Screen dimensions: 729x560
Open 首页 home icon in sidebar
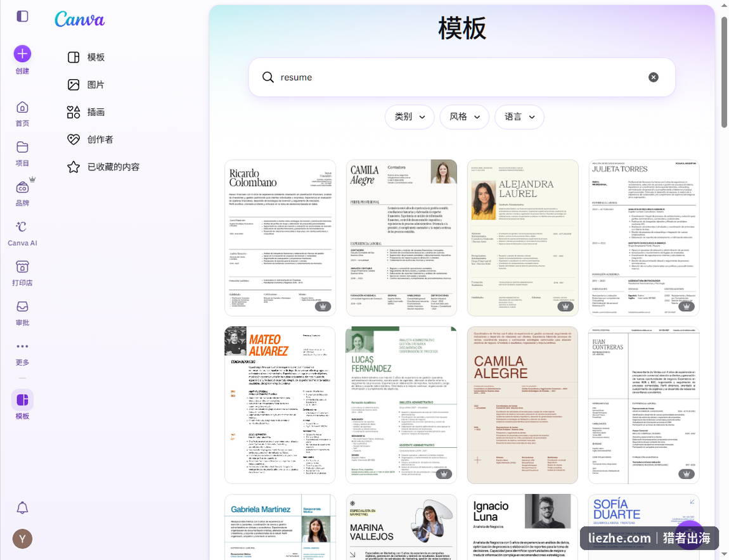22,108
